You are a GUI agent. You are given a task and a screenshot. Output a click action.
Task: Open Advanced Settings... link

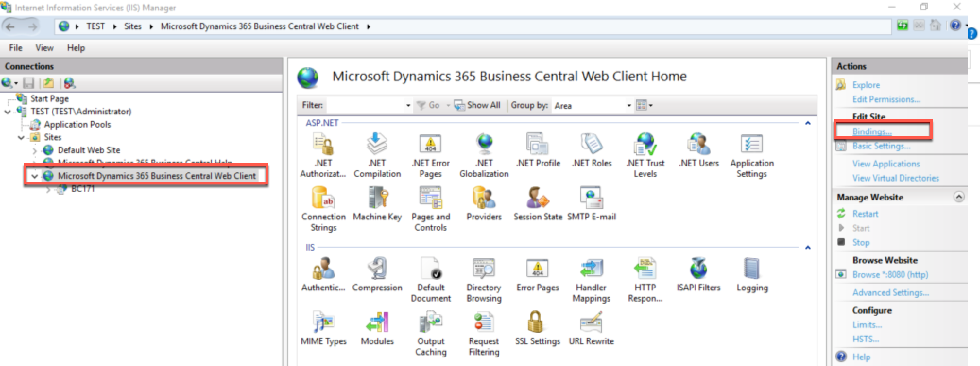click(891, 293)
